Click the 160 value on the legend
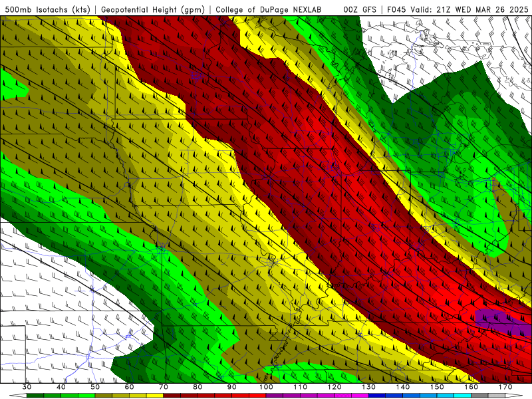The height and width of the screenshot is (399, 532). point(471,387)
